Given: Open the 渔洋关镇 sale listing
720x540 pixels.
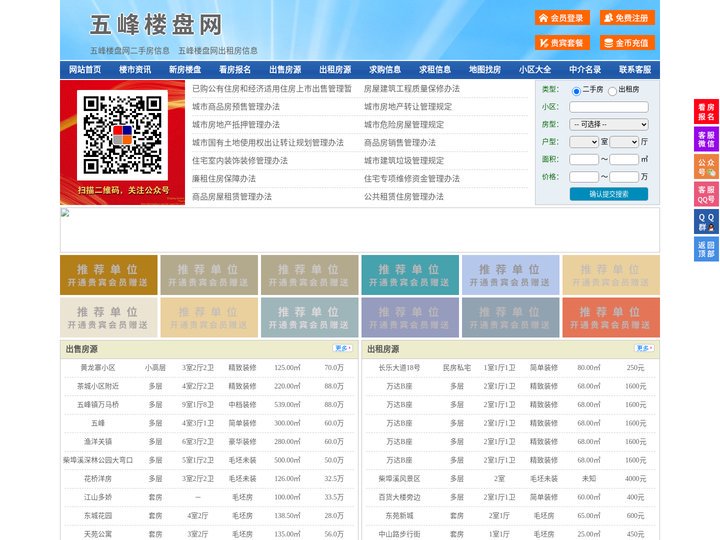Looking at the screenshot, I should click(x=97, y=442).
